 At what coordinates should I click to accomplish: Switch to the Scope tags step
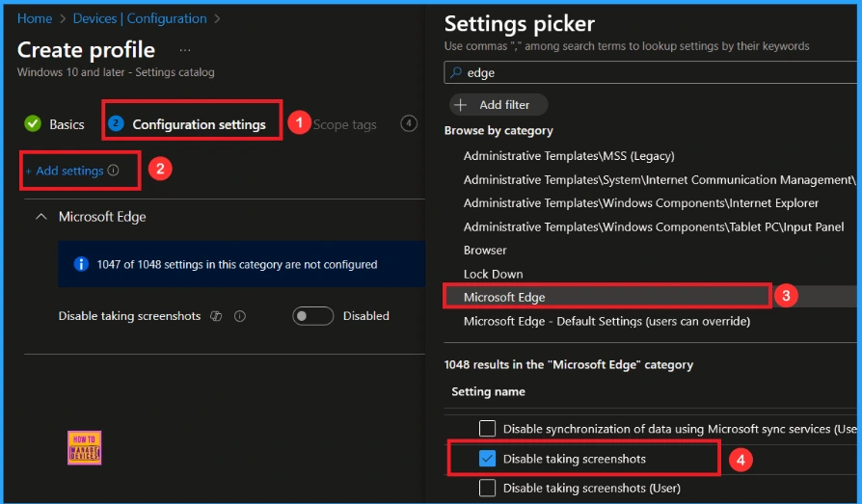[344, 124]
